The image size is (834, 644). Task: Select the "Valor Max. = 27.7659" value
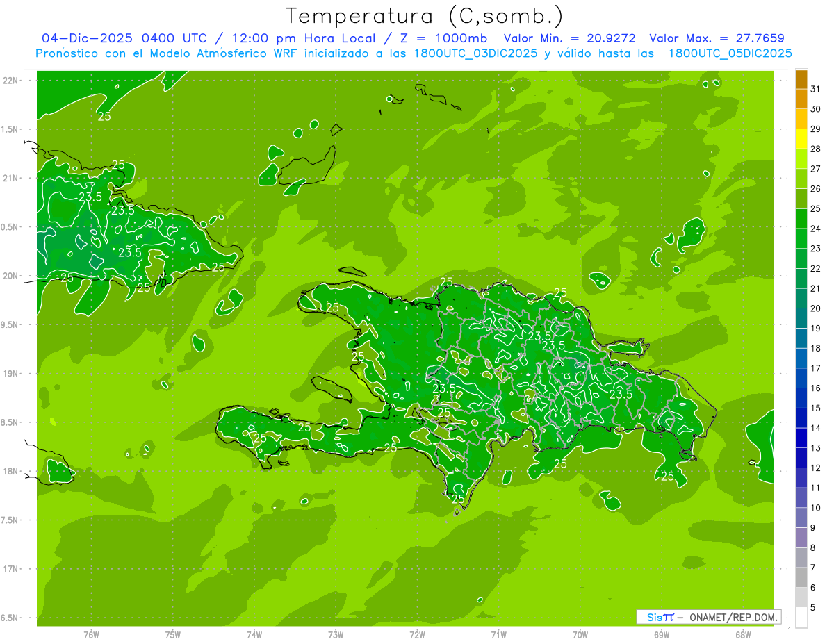(x=717, y=38)
